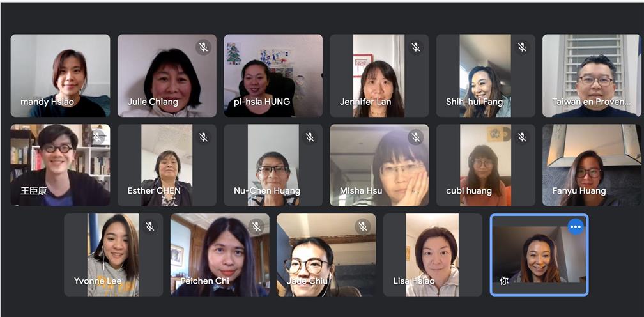Image resolution: width=644 pixels, height=317 pixels.
Task: Select Fanyu Huang's video tile
Action: [592, 165]
